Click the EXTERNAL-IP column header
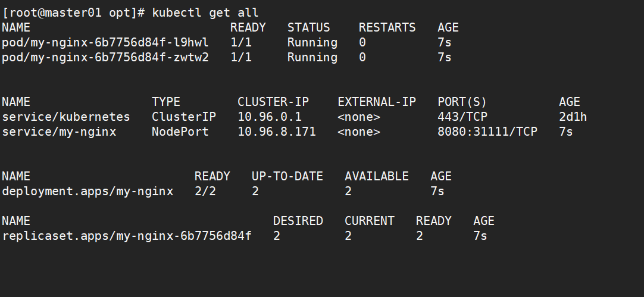This screenshot has width=644, height=297. 377,102
